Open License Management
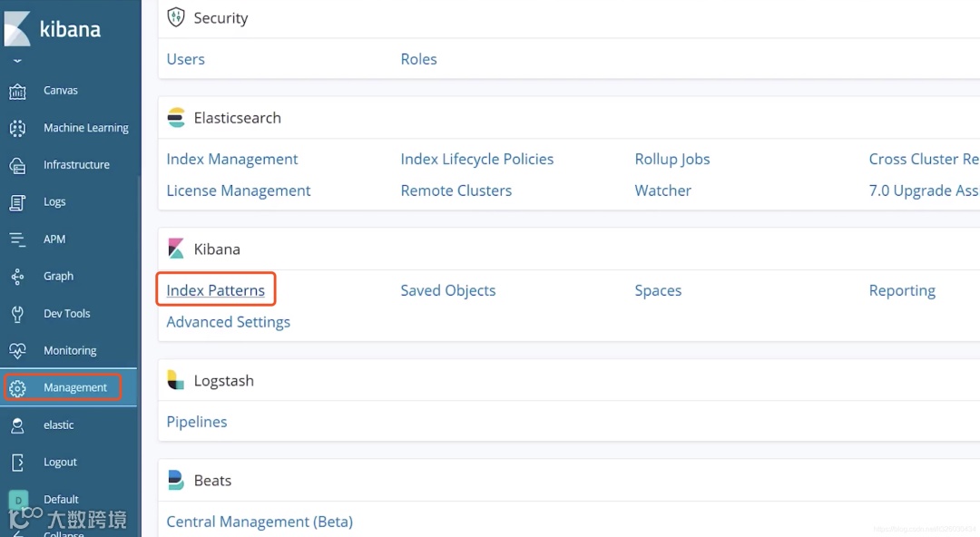This screenshot has height=537, width=980. [238, 190]
